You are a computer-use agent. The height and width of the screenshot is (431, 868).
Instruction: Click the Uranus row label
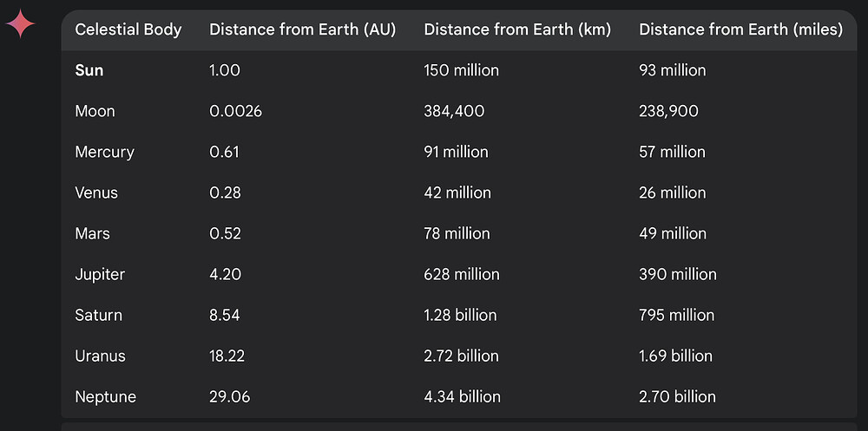[100, 356]
